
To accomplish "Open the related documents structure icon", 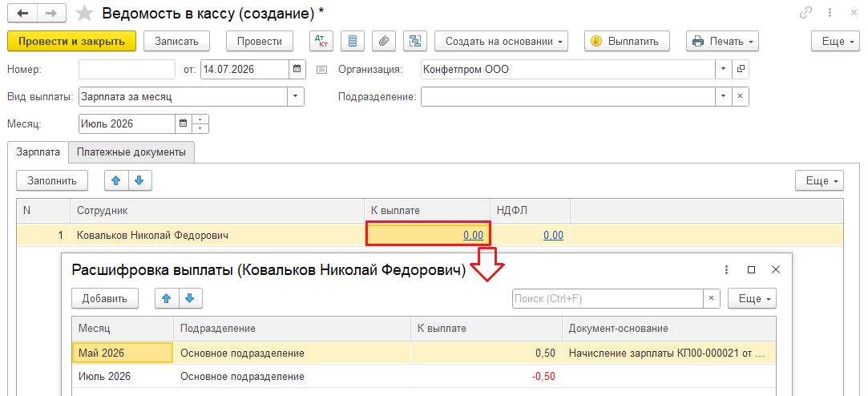I will pos(414,41).
